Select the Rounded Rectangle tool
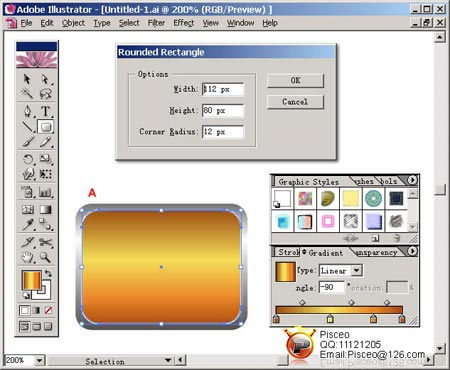This screenshot has width=450, height=370. pos(45,127)
